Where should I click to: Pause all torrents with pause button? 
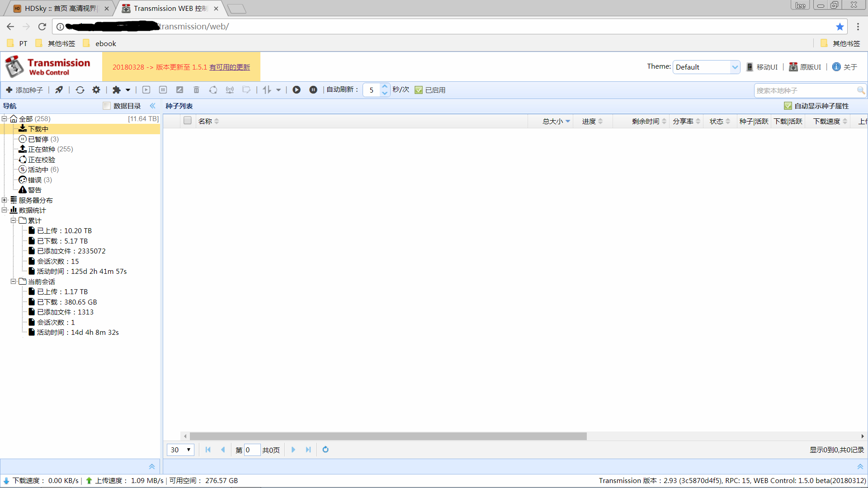[313, 90]
